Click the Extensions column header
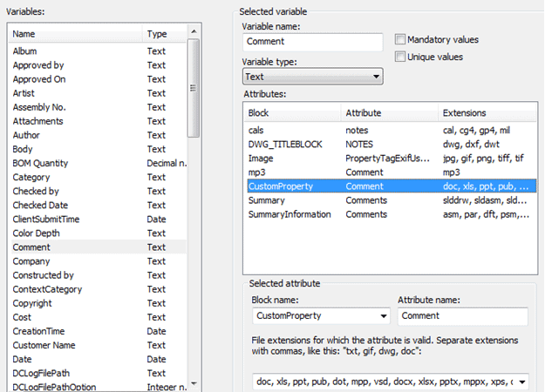 click(487, 113)
